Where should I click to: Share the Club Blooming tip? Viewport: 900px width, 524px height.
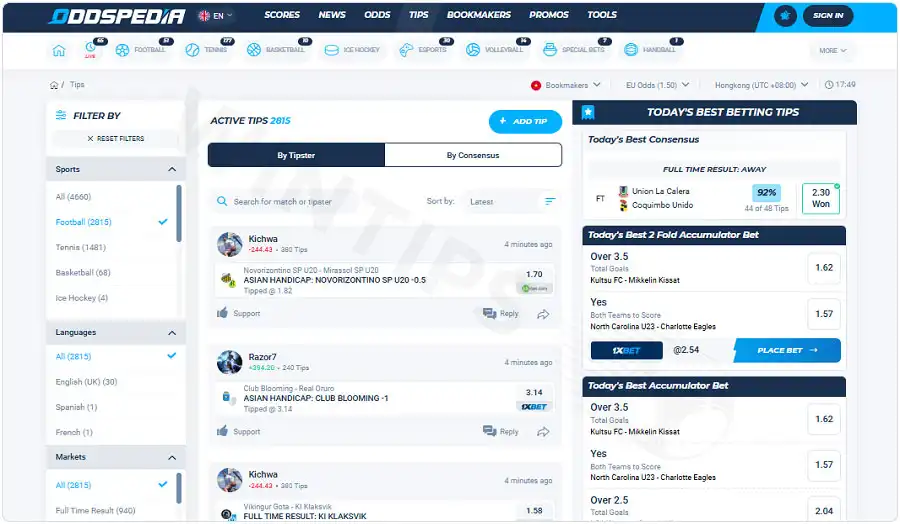point(543,432)
